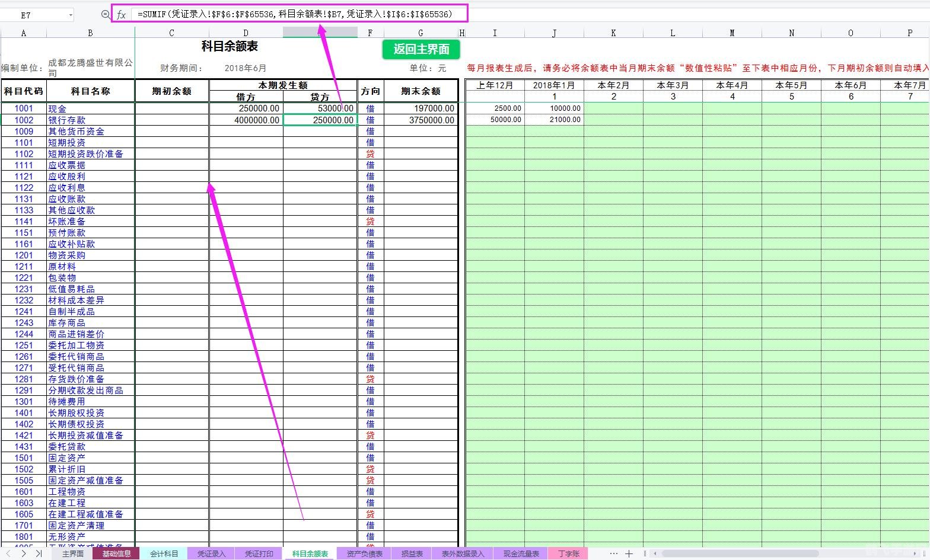930x560 pixels.
Task: Click the fx insert function icon
Action: 121,15
